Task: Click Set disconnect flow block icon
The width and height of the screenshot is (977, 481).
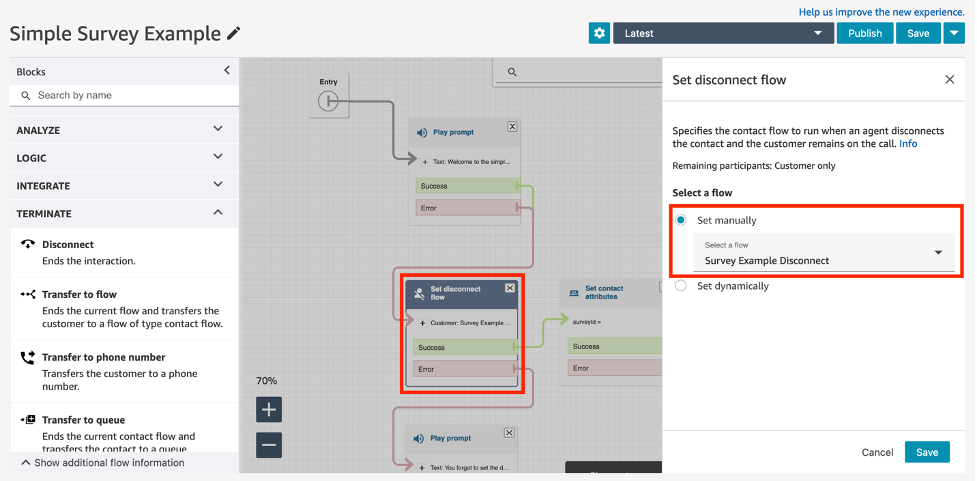Action: [419, 293]
